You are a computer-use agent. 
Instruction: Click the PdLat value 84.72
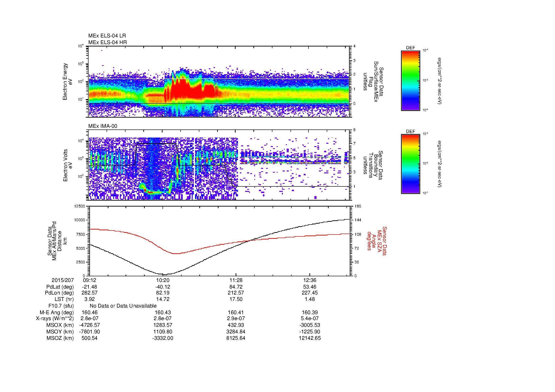pyautogui.click(x=236, y=287)
